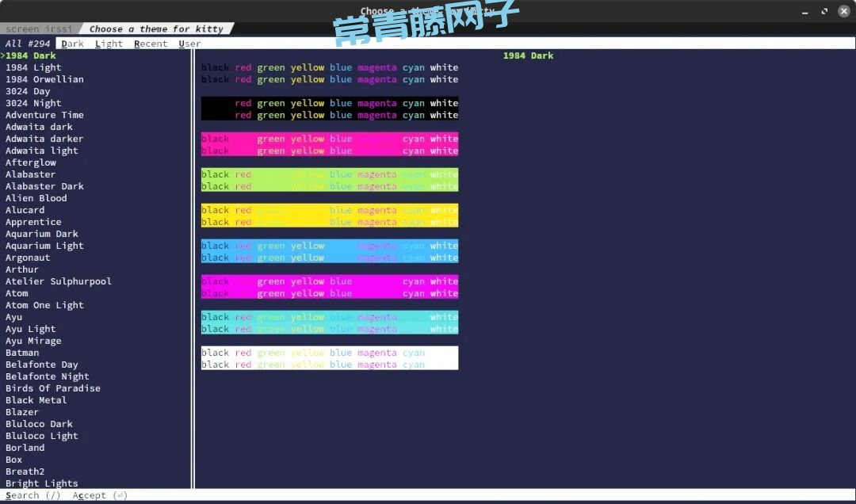Show the All #294 themes category

click(28, 44)
